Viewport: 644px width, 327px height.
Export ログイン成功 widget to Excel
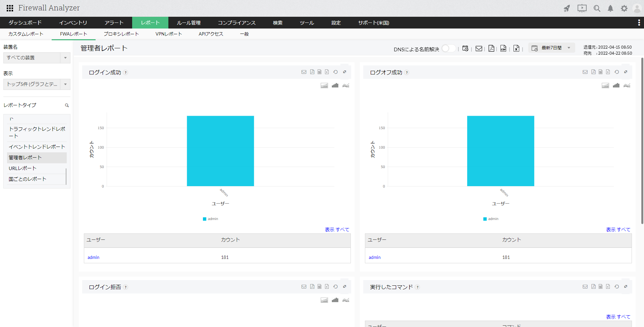327,72
